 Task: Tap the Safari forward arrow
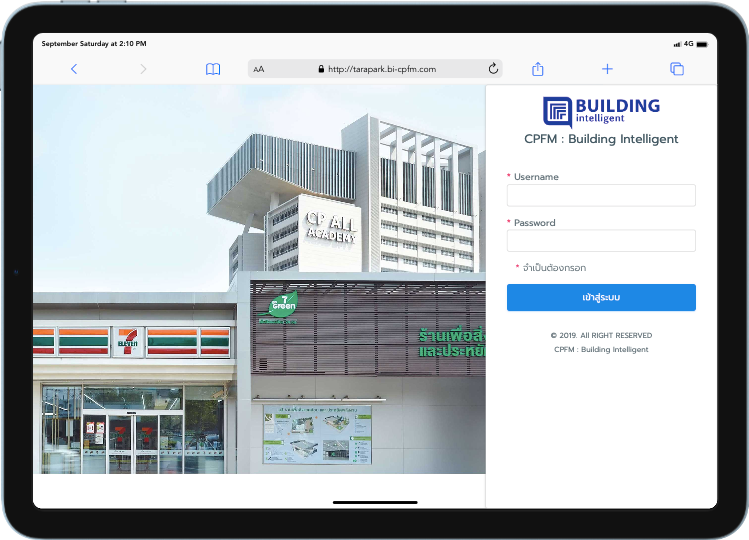(x=143, y=69)
